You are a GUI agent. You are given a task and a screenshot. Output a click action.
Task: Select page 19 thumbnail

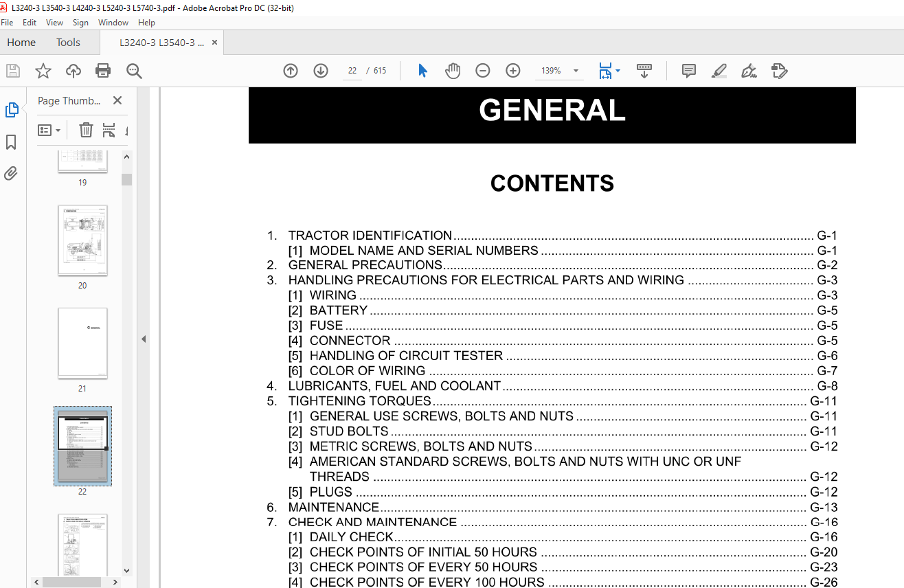point(82,161)
